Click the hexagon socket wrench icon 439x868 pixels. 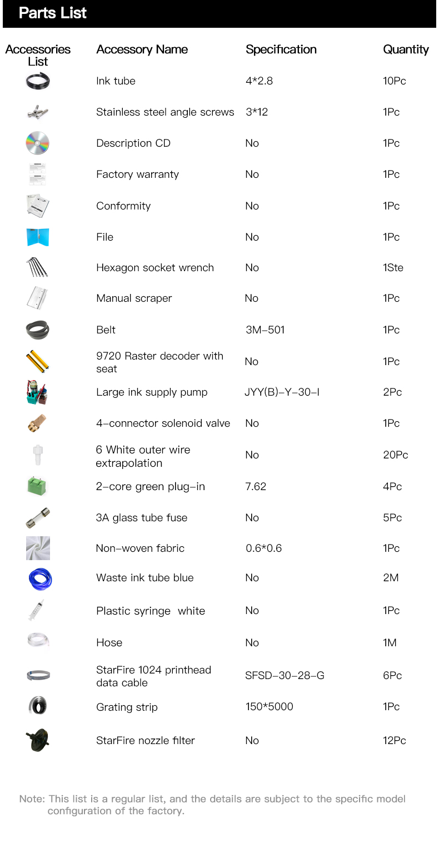(x=37, y=267)
